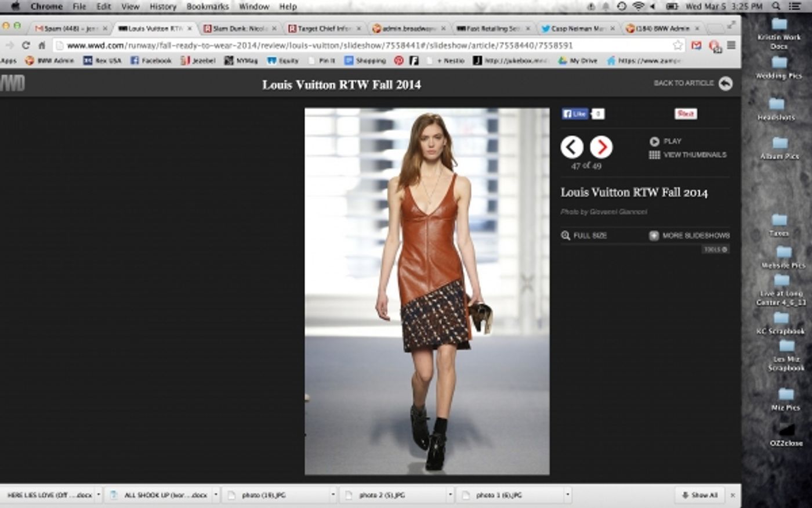Open the NYMag bookmark
Image resolution: width=812 pixels, height=508 pixels.
(x=241, y=60)
